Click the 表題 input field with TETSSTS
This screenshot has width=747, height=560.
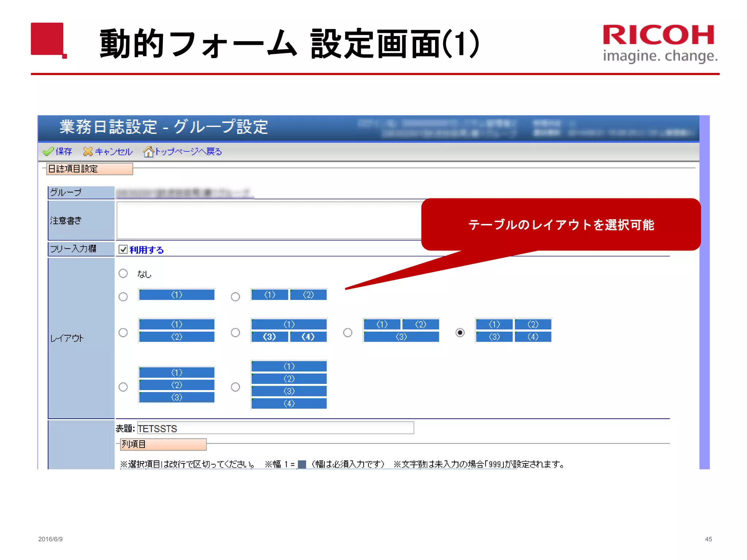click(x=275, y=428)
